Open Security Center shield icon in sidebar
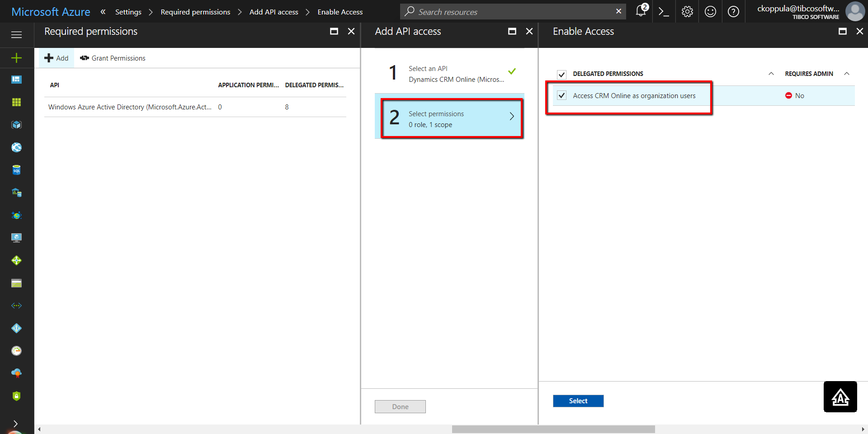 click(x=16, y=396)
